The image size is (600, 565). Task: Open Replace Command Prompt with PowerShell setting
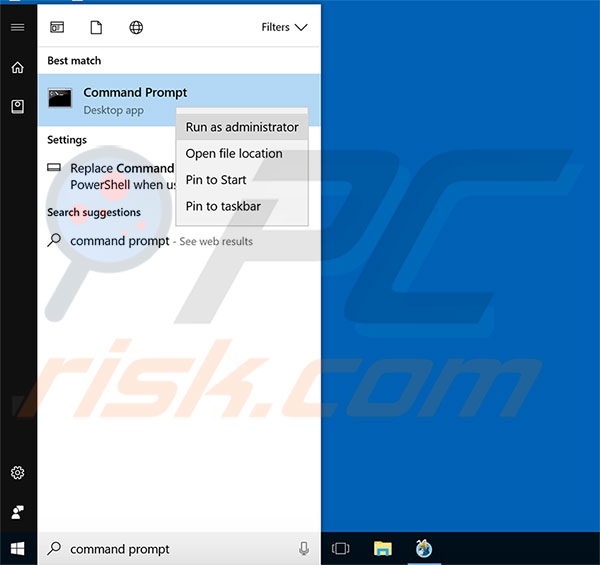(x=111, y=176)
